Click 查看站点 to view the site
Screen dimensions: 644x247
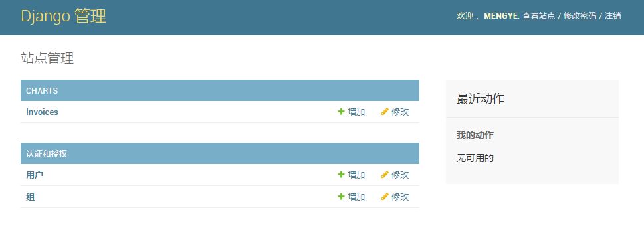(x=538, y=16)
